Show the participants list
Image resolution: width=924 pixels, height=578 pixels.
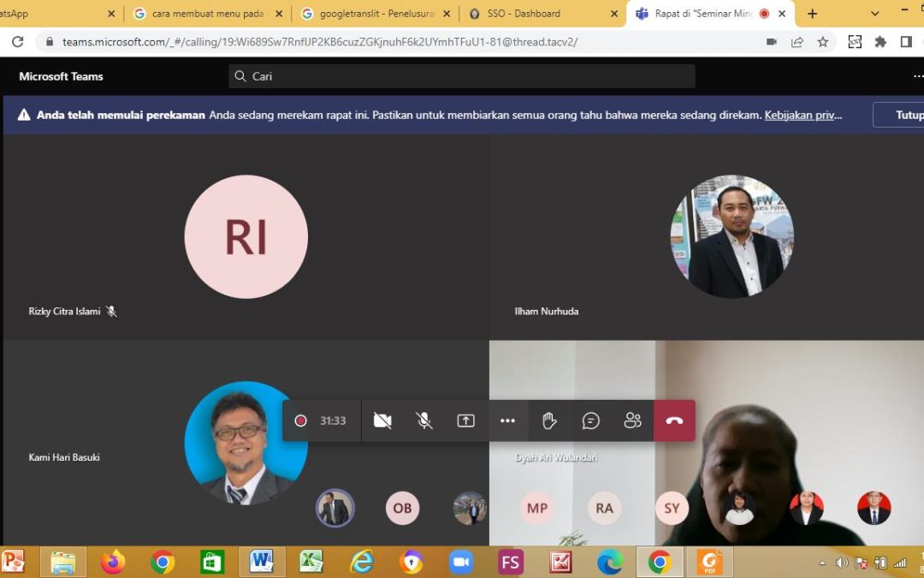pyautogui.click(x=632, y=420)
